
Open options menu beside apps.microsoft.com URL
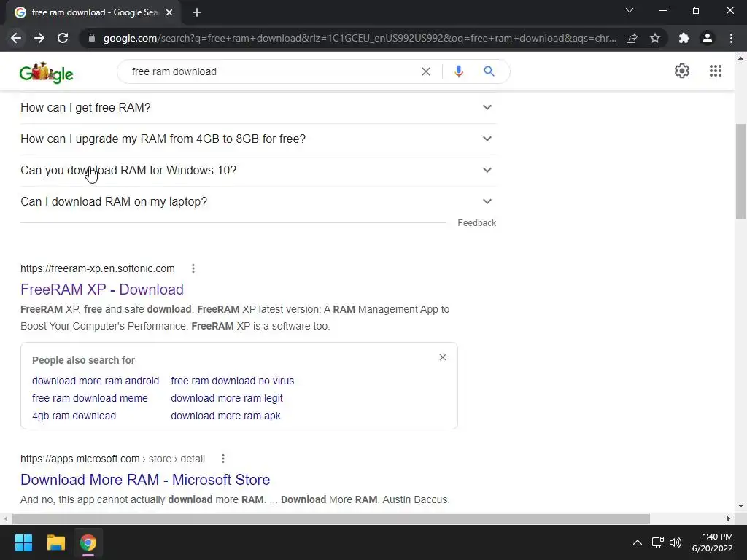click(x=223, y=459)
